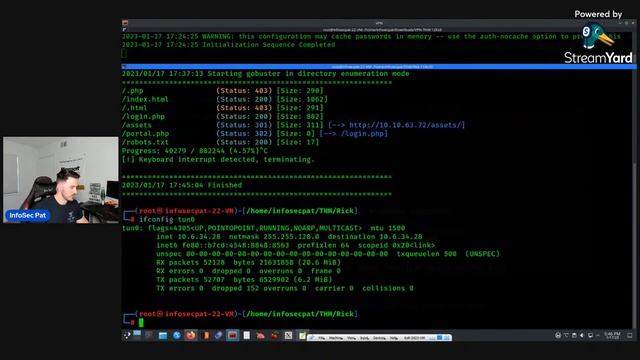Select the active red terminal taskbar icon

(x=233, y=335)
